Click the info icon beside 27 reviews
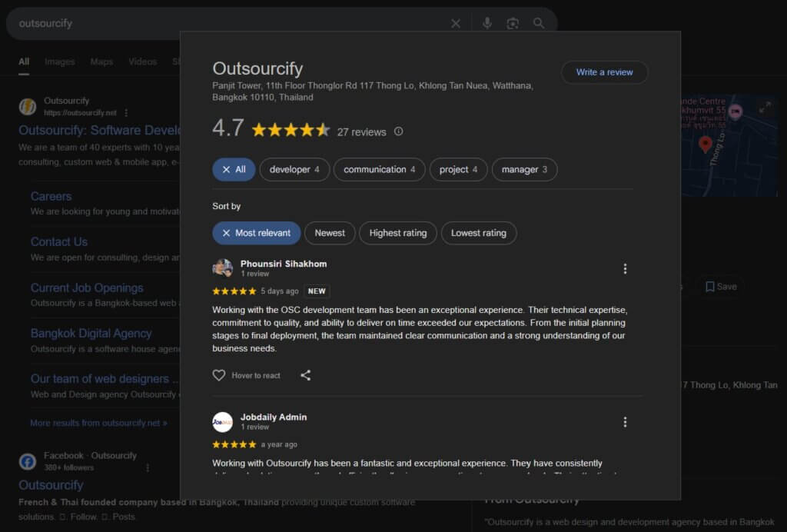The width and height of the screenshot is (787, 532). pos(398,131)
